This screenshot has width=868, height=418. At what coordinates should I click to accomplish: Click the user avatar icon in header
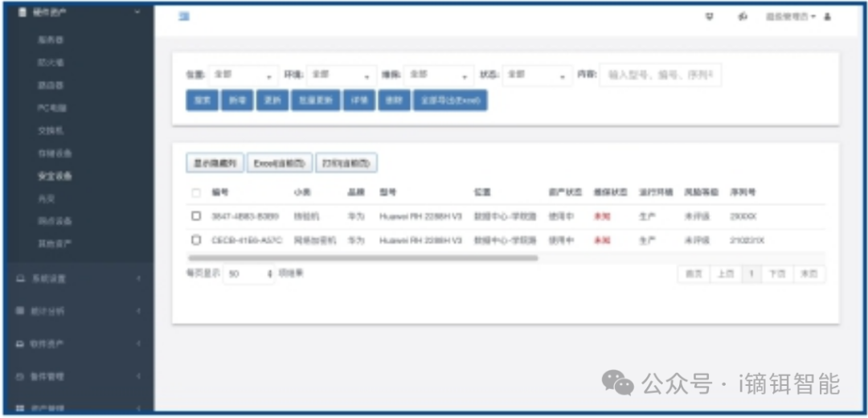(828, 17)
